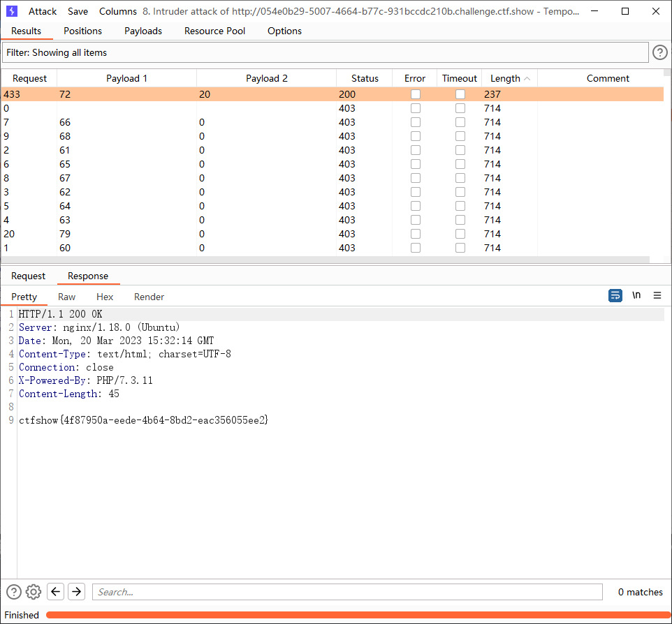Image resolution: width=672 pixels, height=624 pixels.
Task: Click the ctfshow flag text in response
Action: pos(144,420)
